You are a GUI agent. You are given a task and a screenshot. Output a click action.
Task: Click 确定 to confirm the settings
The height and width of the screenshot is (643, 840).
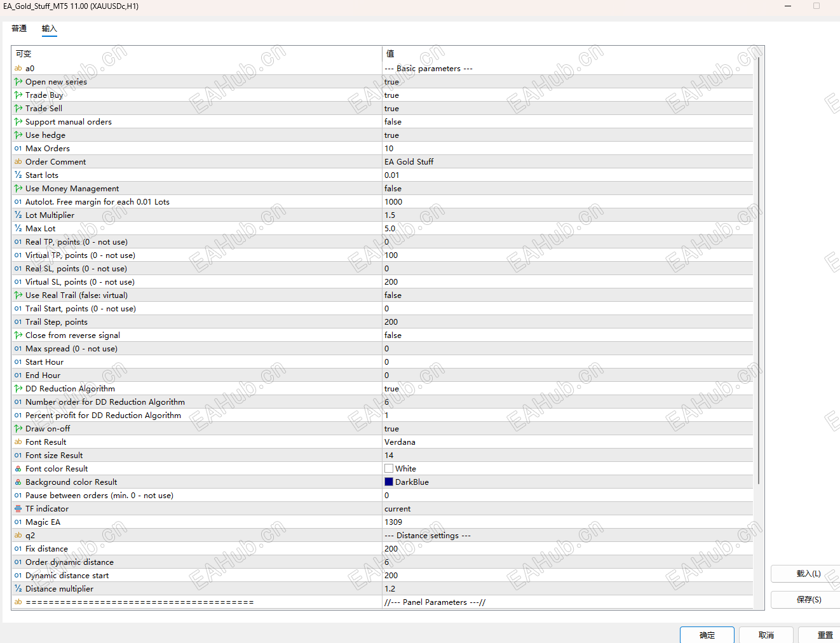tap(707, 635)
